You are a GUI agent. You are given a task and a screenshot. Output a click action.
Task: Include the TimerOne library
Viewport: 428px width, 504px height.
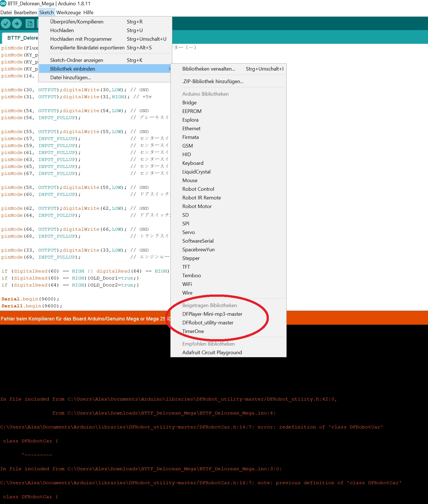pyautogui.click(x=228, y=331)
